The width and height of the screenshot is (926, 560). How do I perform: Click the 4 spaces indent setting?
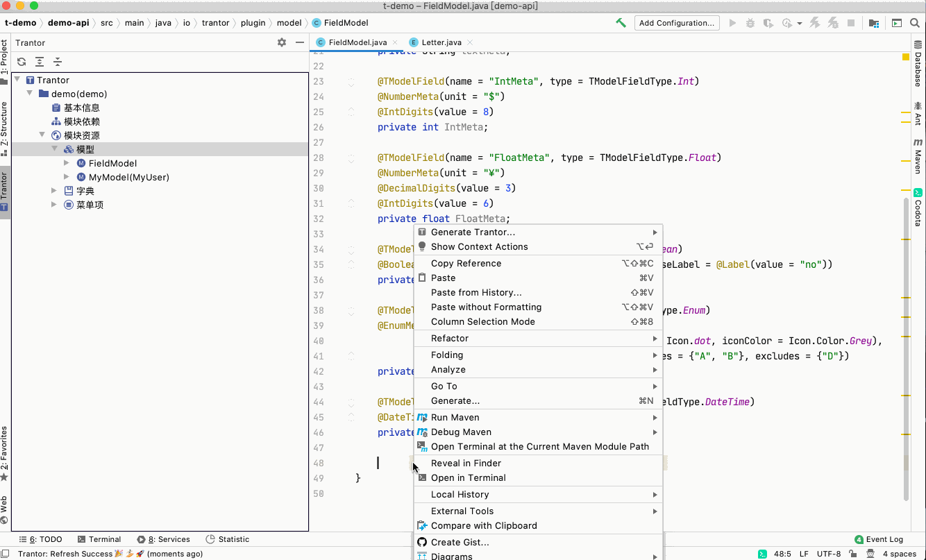pos(900,554)
